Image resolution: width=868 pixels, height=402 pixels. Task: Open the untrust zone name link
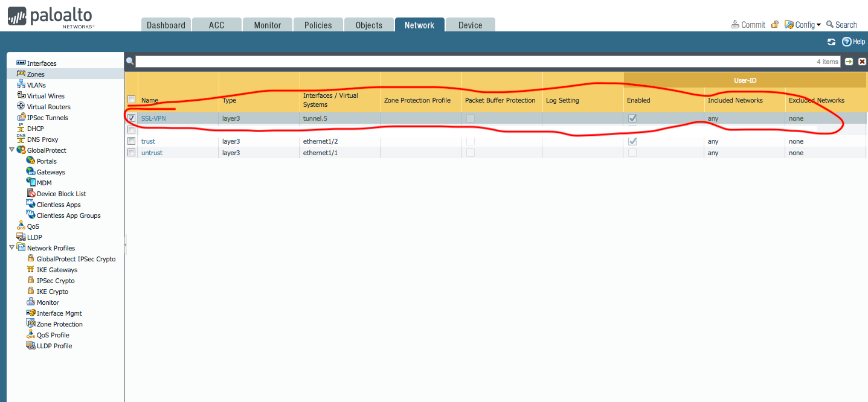point(152,153)
